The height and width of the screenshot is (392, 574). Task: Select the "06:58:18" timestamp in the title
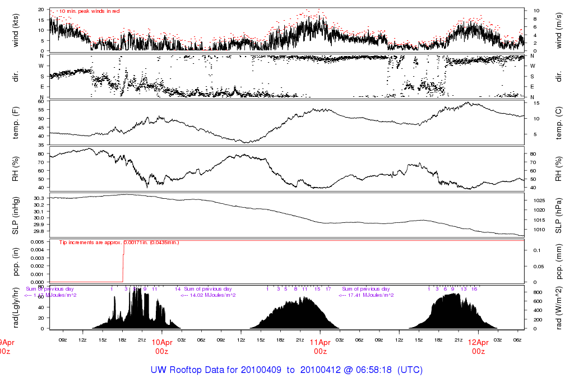(374, 370)
